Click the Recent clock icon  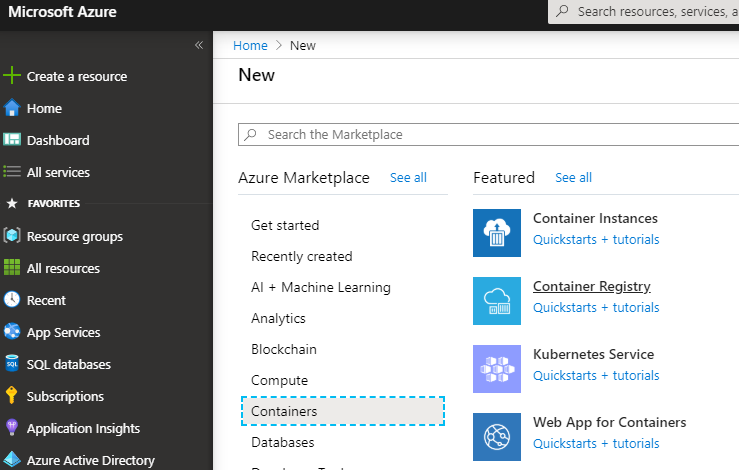12,299
